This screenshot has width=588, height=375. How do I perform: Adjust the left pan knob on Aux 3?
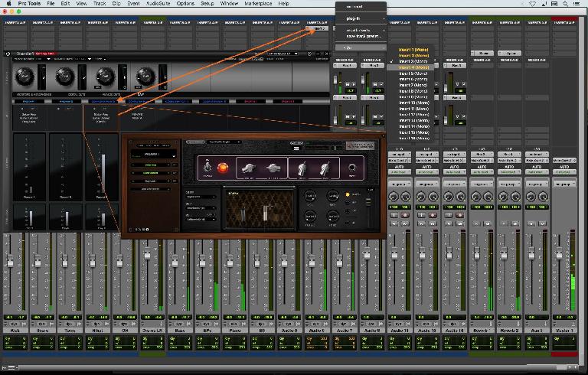tap(531, 197)
